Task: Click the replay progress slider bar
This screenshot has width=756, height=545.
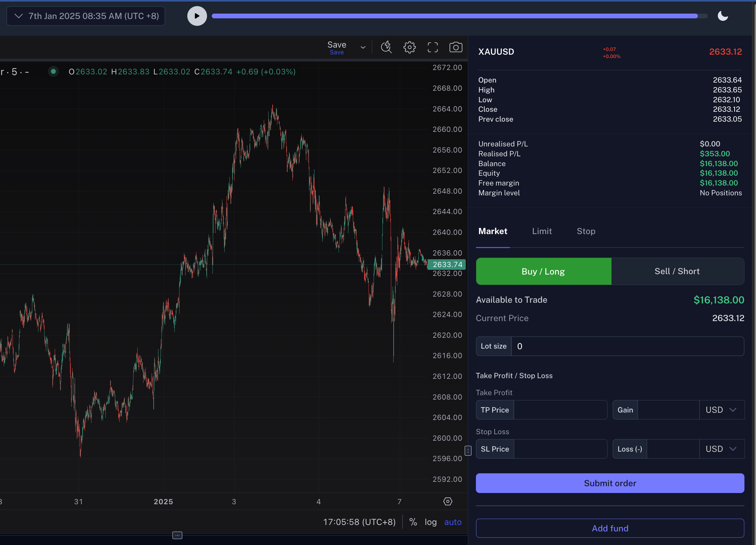Action: pos(459,16)
